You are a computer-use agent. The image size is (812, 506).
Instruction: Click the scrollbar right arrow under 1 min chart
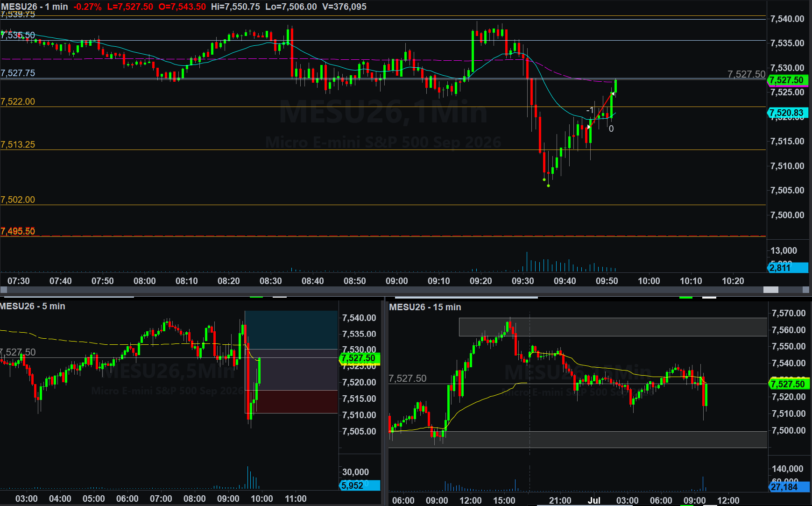click(x=805, y=290)
